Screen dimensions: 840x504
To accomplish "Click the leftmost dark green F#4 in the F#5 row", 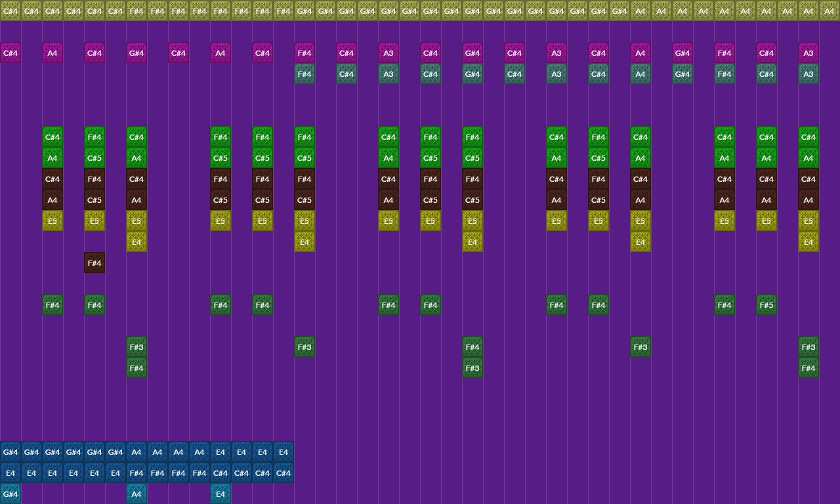I will 52,305.
